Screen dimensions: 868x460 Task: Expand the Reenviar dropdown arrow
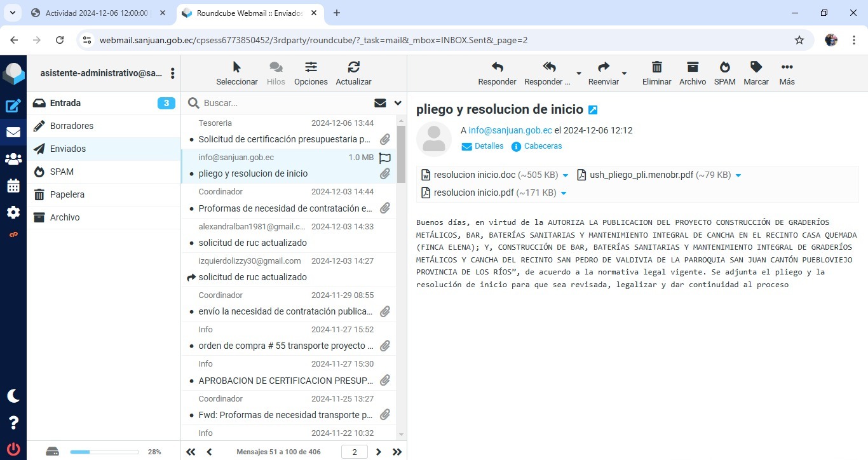(x=624, y=73)
